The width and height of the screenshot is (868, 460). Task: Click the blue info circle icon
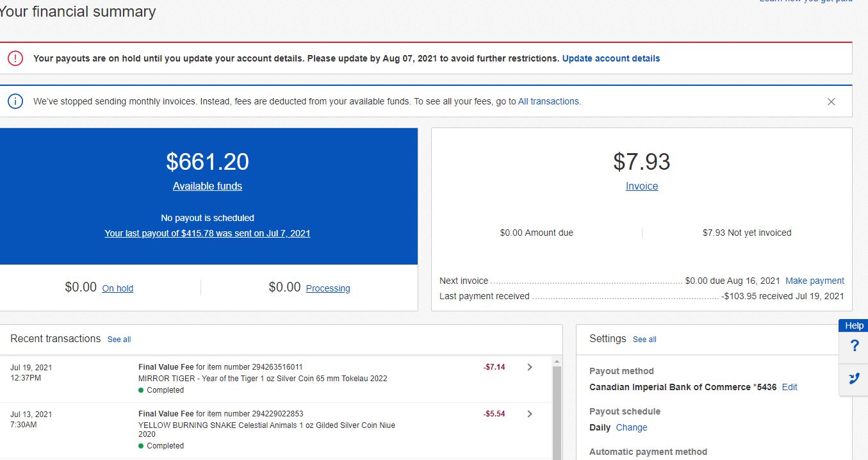15,101
